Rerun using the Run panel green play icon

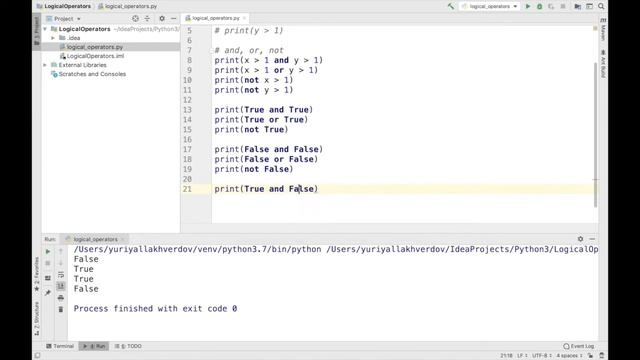pos(48,251)
